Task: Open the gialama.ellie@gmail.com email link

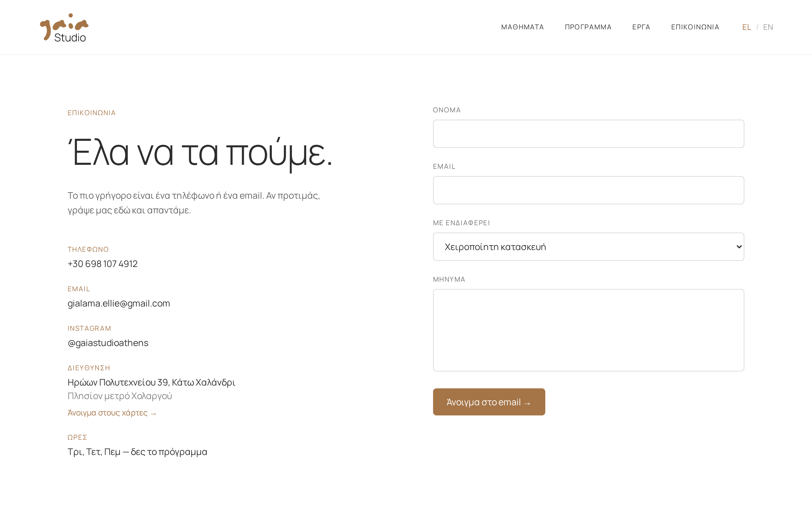Action: [119, 303]
